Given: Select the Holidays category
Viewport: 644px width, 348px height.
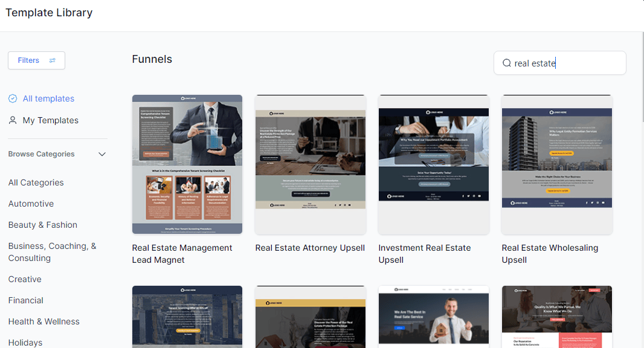Looking at the screenshot, I should pos(25,343).
